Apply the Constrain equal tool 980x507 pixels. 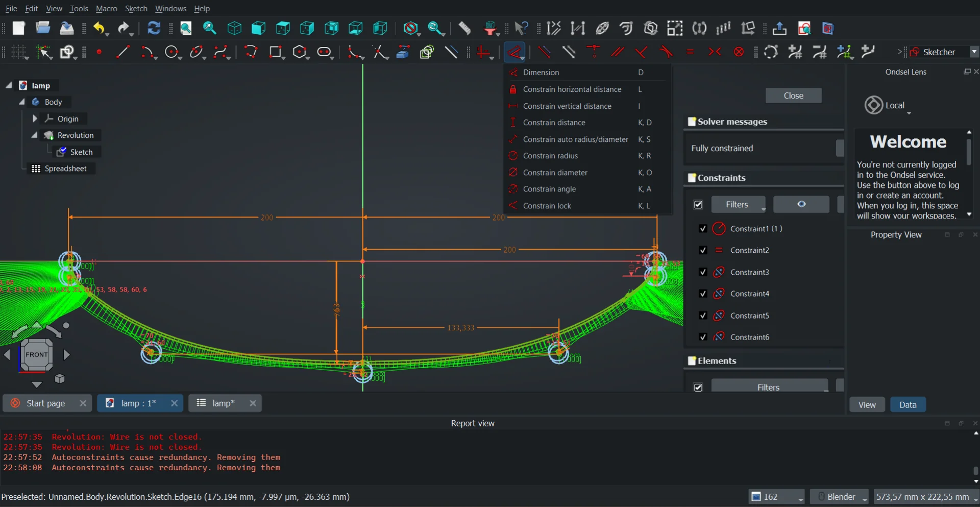coord(690,52)
